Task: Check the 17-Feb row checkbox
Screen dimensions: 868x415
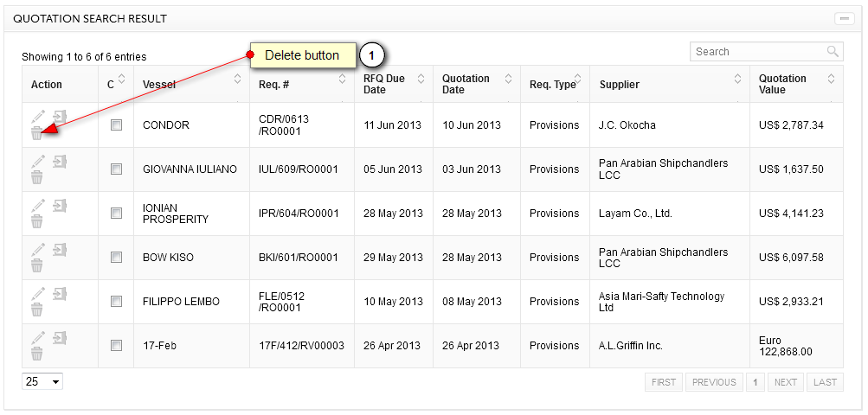Action: [x=116, y=346]
